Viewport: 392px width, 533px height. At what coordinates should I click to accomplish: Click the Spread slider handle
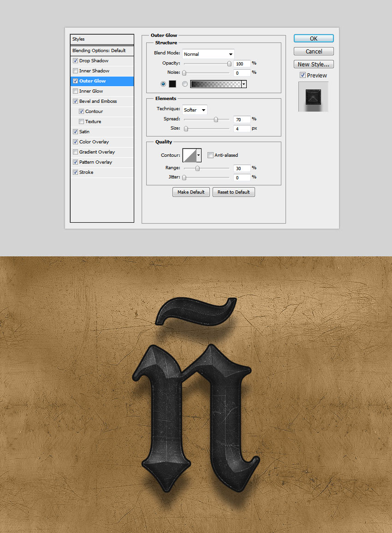tap(216, 119)
